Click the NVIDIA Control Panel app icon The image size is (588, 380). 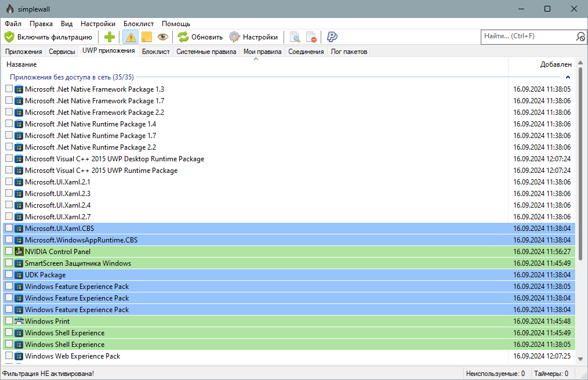[x=19, y=251]
